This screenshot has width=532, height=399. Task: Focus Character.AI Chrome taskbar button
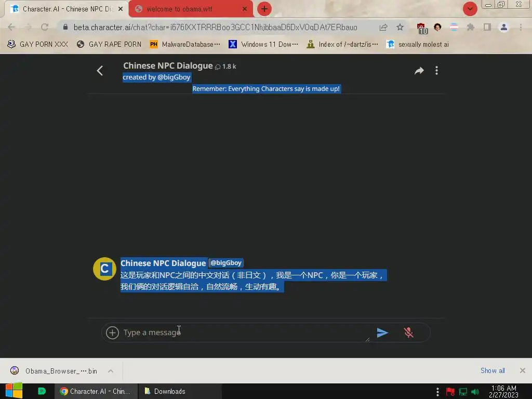tap(96, 391)
